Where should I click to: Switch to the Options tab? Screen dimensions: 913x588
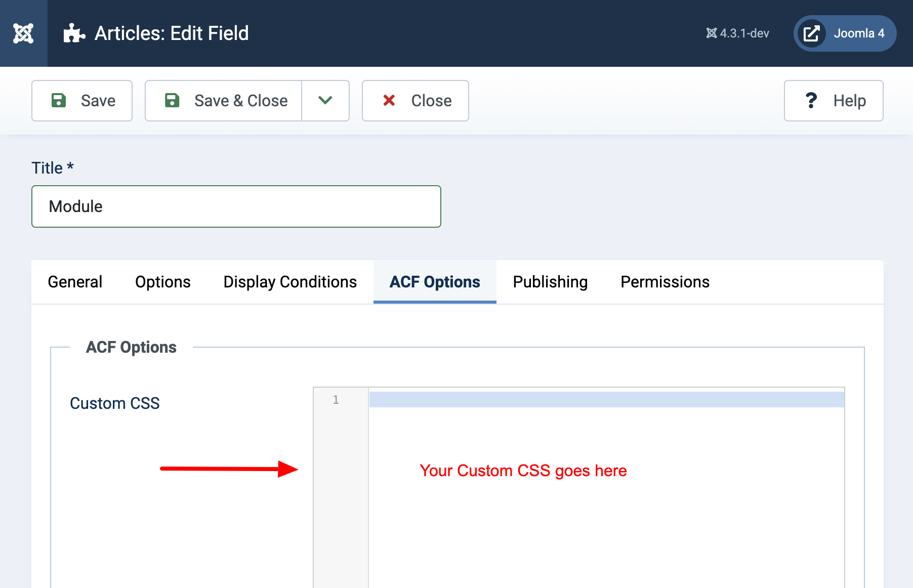click(x=163, y=282)
